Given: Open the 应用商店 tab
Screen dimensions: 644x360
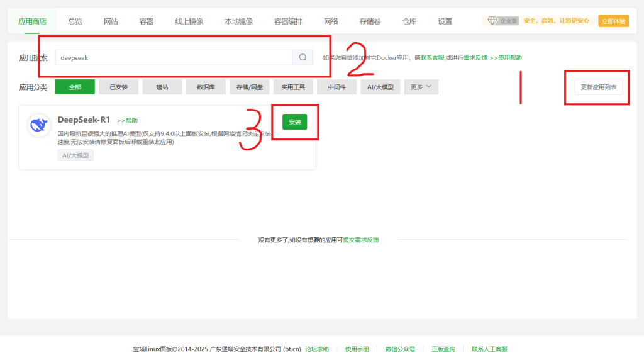Looking at the screenshot, I should coord(32,21).
